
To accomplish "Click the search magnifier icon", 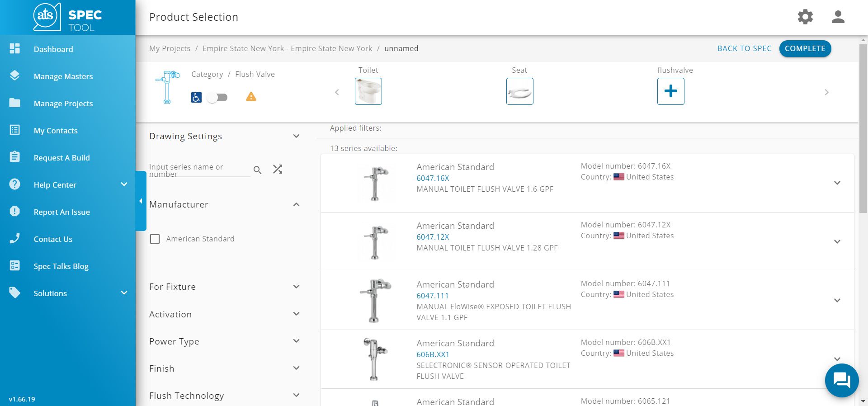I will 258,170.
